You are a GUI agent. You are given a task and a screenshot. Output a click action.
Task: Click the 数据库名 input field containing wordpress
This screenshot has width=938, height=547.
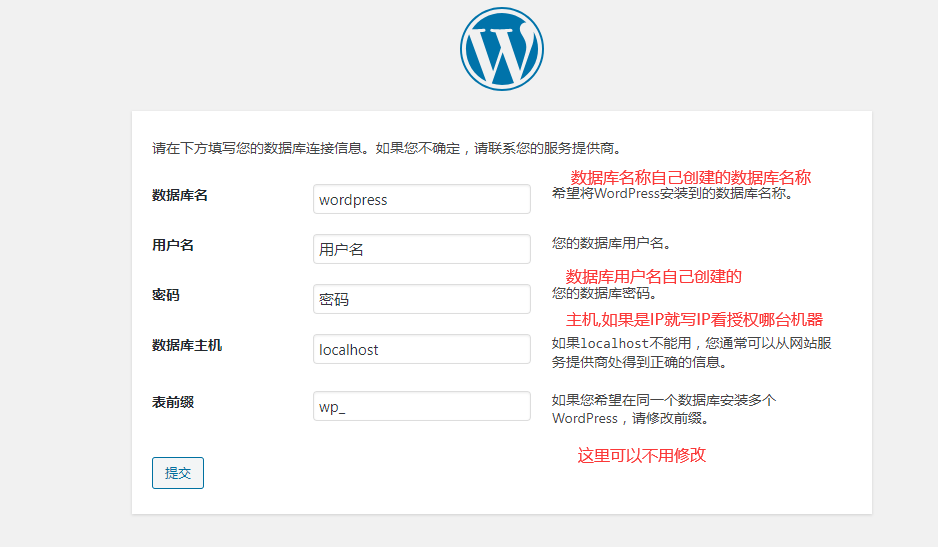click(x=422, y=199)
